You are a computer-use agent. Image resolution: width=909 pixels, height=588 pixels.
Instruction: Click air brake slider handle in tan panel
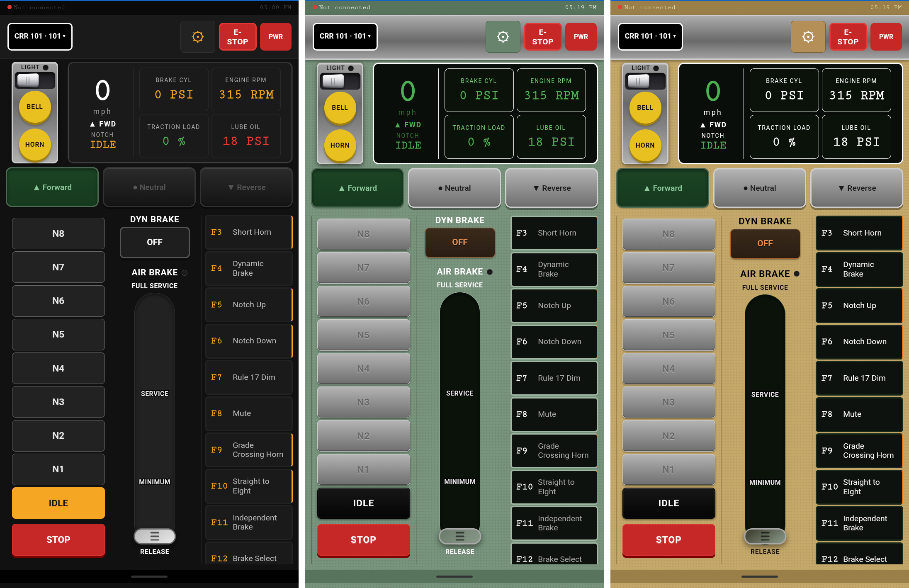click(765, 536)
